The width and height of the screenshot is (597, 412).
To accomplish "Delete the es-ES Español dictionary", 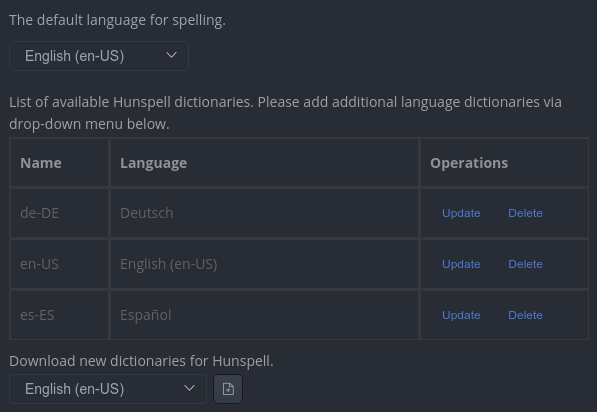I will click(525, 315).
